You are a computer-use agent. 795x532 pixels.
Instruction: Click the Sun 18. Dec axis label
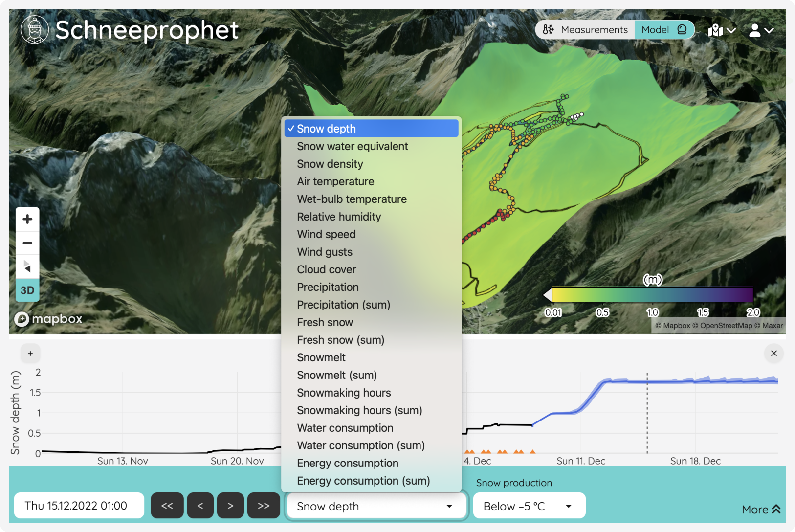(695, 461)
